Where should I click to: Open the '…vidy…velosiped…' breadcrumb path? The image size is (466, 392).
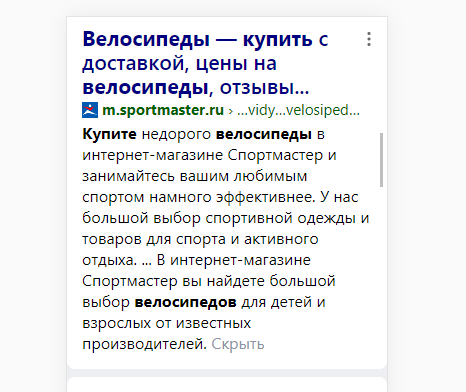pos(298,110)
